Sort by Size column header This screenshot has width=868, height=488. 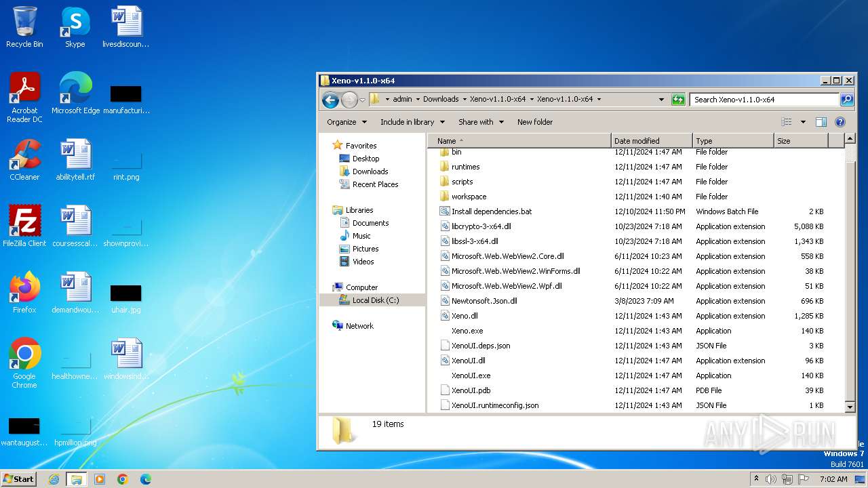coord(801,141)
